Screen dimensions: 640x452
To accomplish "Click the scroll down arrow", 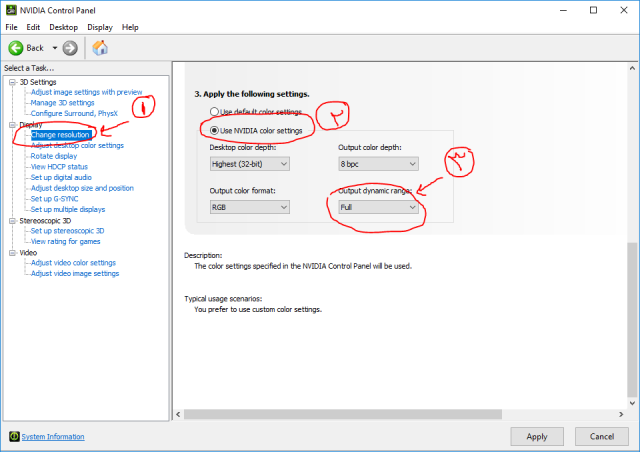I will point(632,403).
